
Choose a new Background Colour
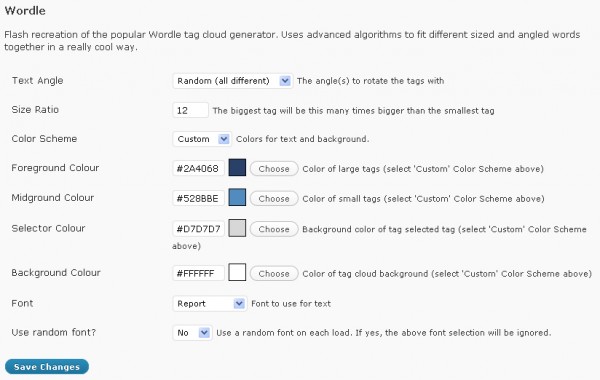click(274, 274)
